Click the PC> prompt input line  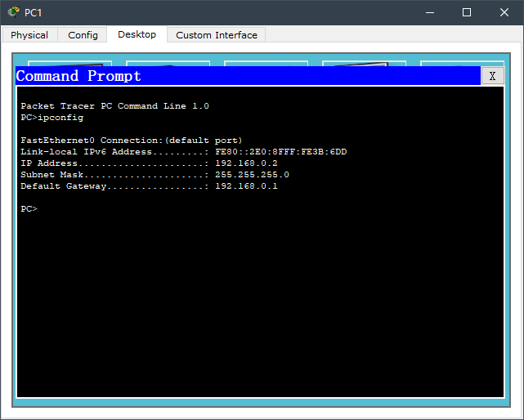pos(29,209)
